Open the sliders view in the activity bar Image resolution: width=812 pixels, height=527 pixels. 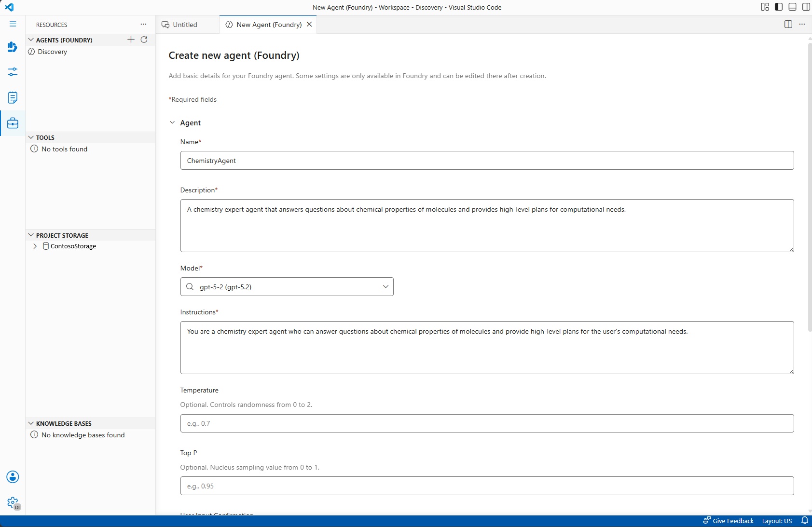[x=13, y=72]
